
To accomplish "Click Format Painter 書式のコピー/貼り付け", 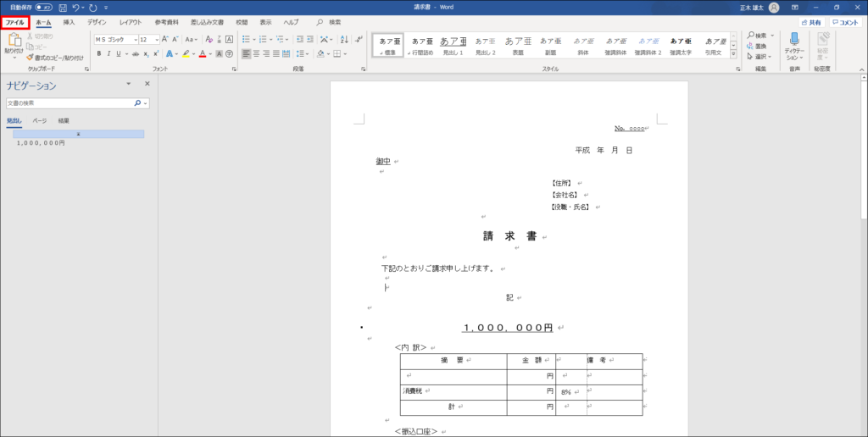I will click(55, 58).
